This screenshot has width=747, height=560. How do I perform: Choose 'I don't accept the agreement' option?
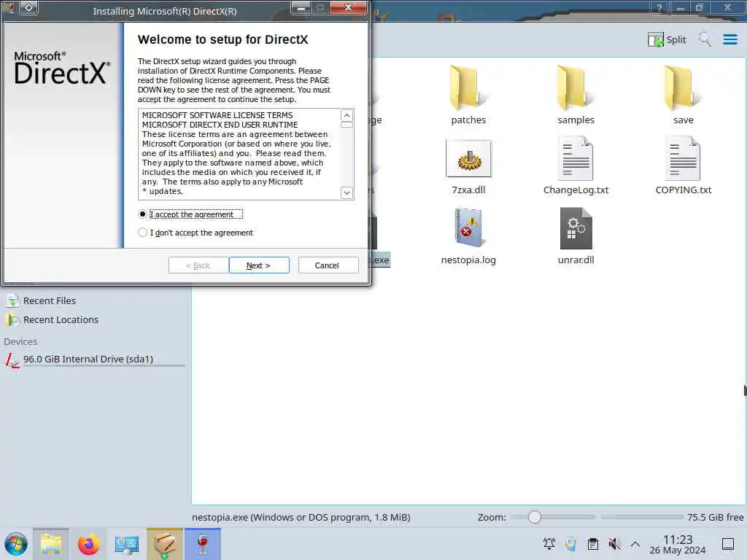[142, 233]
